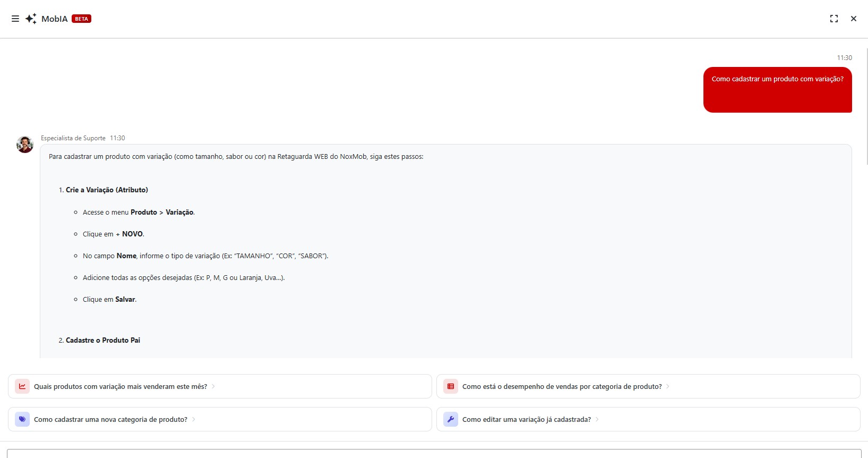
Task: Pick 'Como editar uma variação já cadastrada?'
Action: (x=526, y=419)
